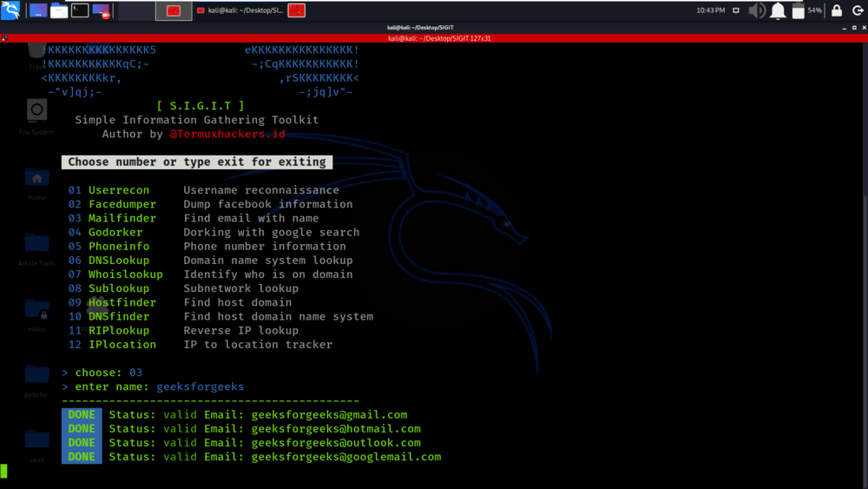The width and height of the screenshot is (868, 489).
Task: Click 'Choose number or type exit for exiting'
Action: [197, 162]
